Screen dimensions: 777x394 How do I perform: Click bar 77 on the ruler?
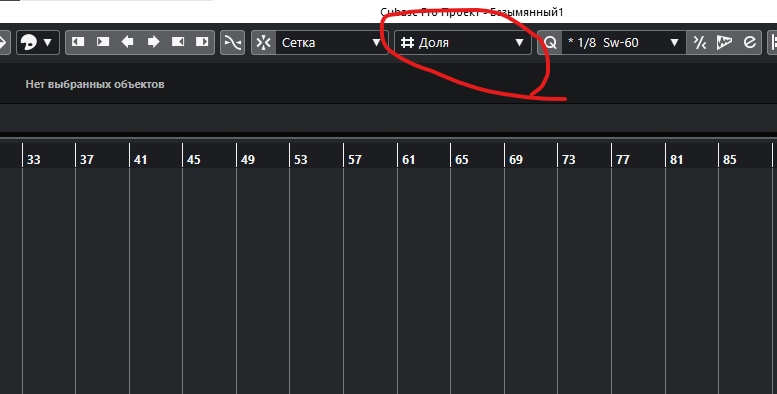622,160
